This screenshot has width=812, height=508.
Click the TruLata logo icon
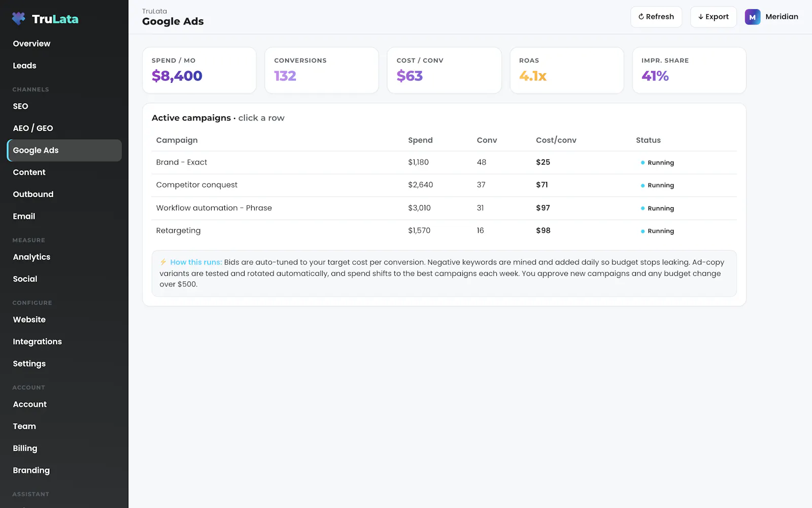19,19
